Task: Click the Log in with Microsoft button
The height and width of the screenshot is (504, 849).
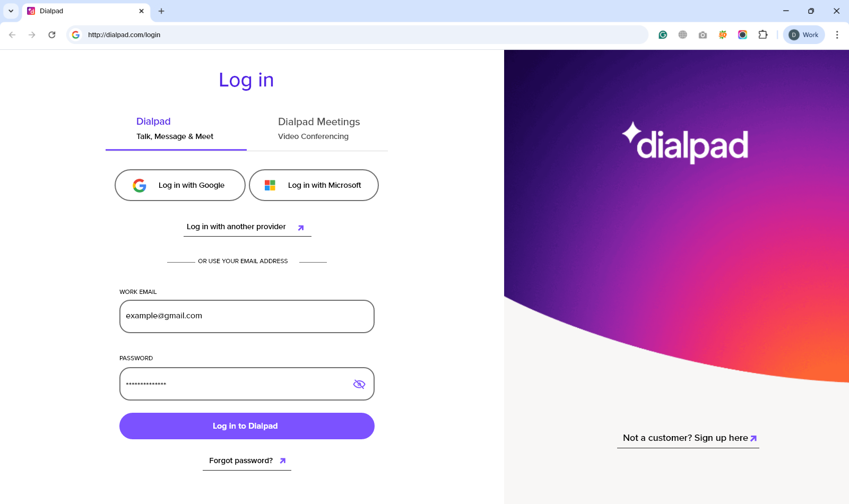Action: tap(314, 185)
